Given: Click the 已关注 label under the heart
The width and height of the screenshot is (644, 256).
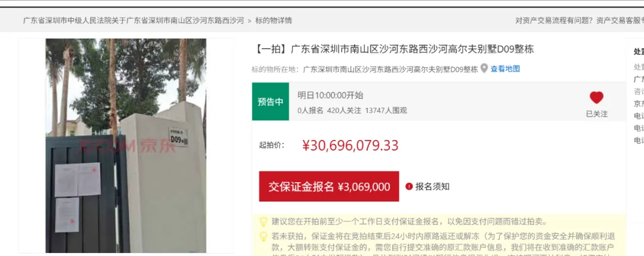Looking at the screenshot, I should tap(596, 114).
